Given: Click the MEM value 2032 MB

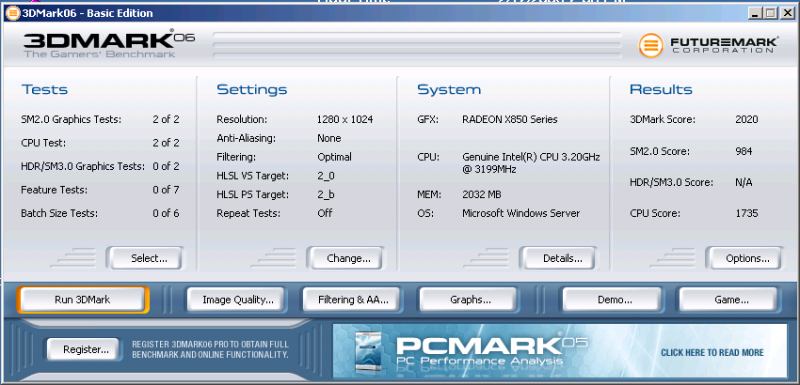Looking at the screenshot, I should (482, 195).
